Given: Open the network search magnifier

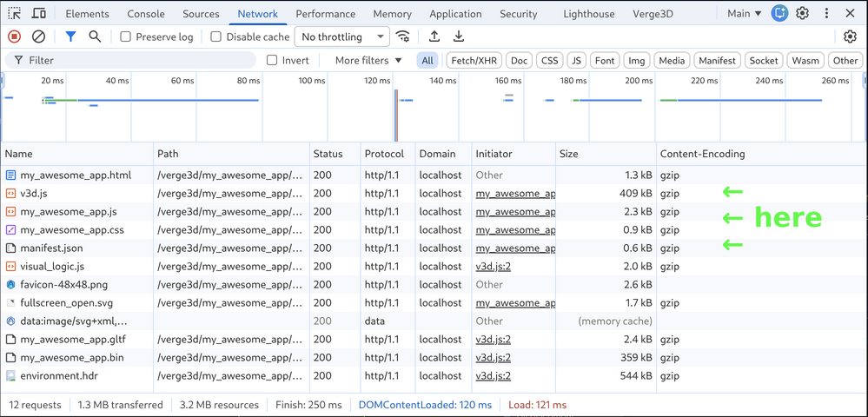Looking at the screenshot, I should (96, 36).
